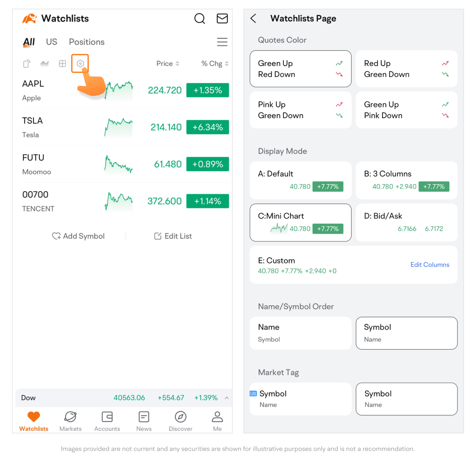This screenshot has height=462, width=476.
Task: Select B: 3 Columns display mode
Action: coord(406,180)
